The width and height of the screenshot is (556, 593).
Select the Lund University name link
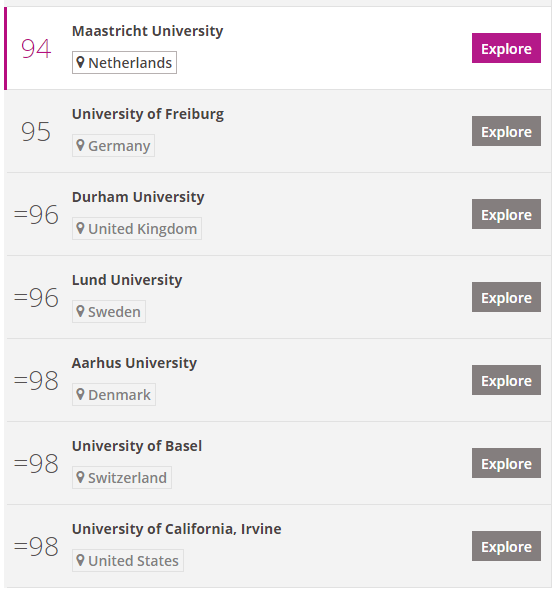127,280
